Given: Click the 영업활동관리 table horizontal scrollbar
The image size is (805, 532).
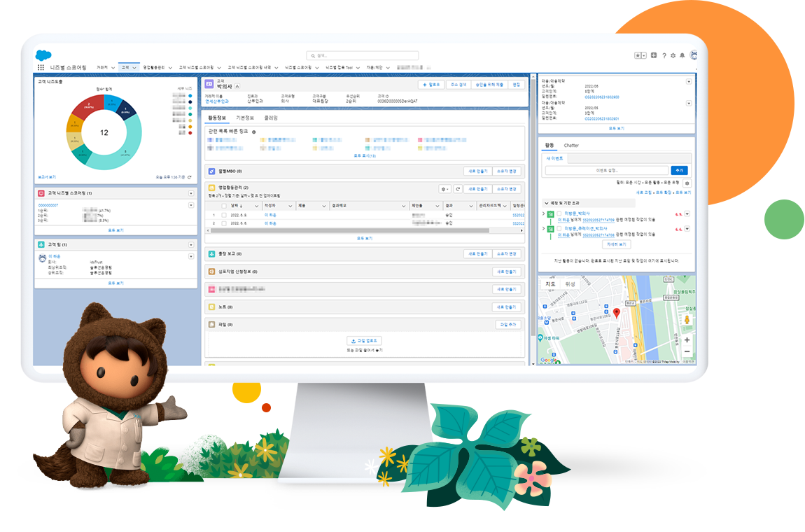Looking at the screenshot, I should tap(349, 230).
